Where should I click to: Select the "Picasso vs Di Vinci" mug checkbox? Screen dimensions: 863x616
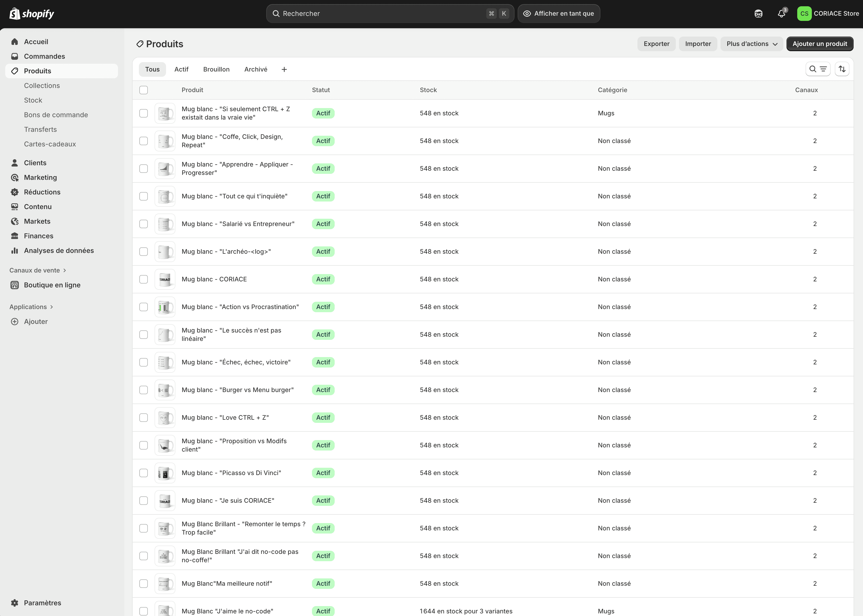pyautogui.click(x=143, y=473)
